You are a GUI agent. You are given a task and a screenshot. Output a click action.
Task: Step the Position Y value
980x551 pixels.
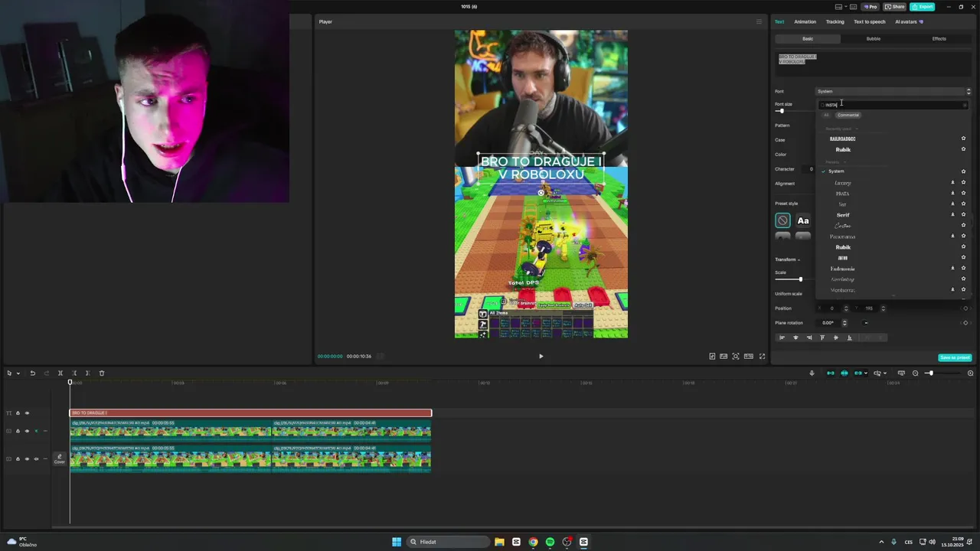tap(883, 308)
